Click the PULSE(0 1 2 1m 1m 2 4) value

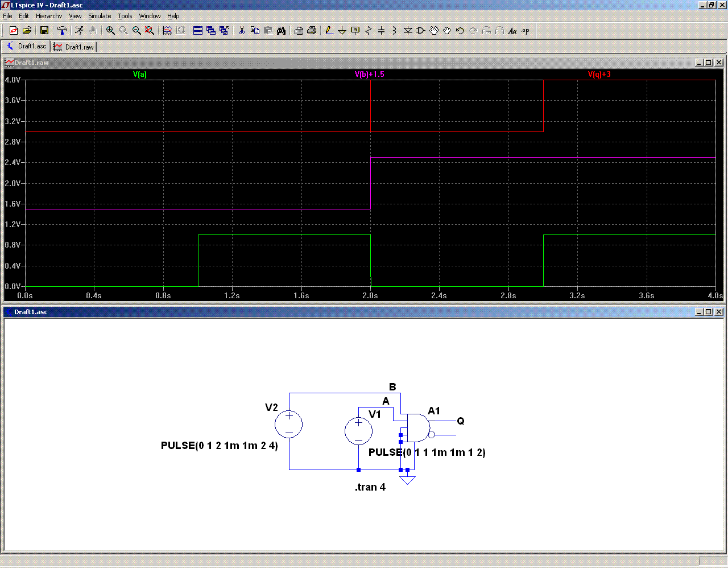220,446
